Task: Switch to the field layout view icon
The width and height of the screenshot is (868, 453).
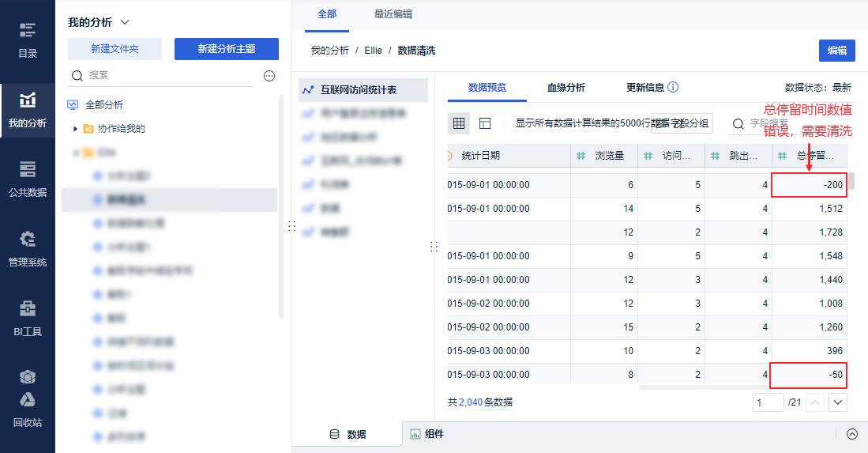Action: coord(485,123)
